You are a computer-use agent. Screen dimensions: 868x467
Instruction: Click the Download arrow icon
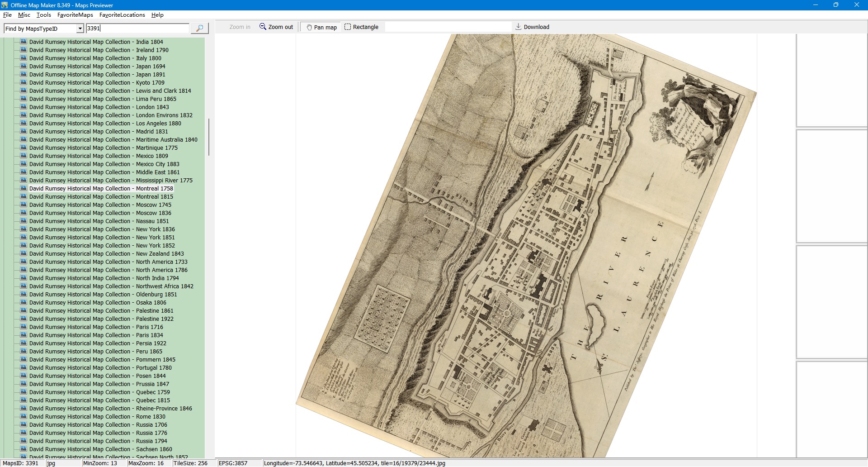[x=518, y=27]
